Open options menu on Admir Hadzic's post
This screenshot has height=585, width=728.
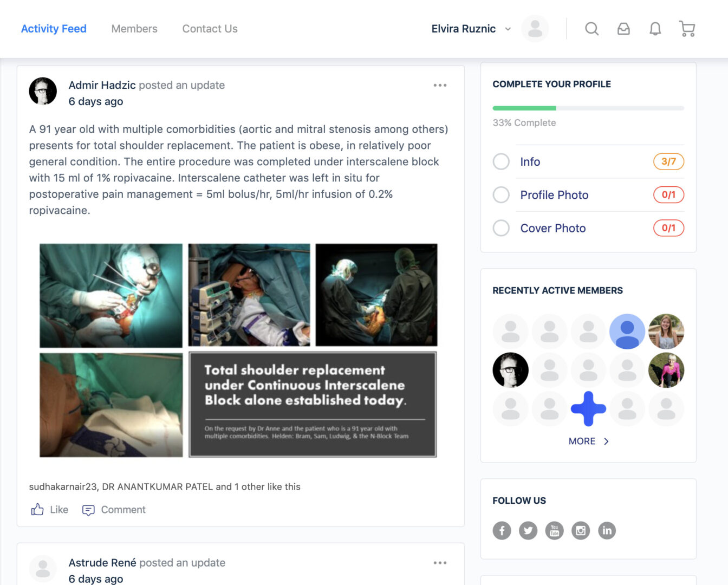(x=440, y=85)
